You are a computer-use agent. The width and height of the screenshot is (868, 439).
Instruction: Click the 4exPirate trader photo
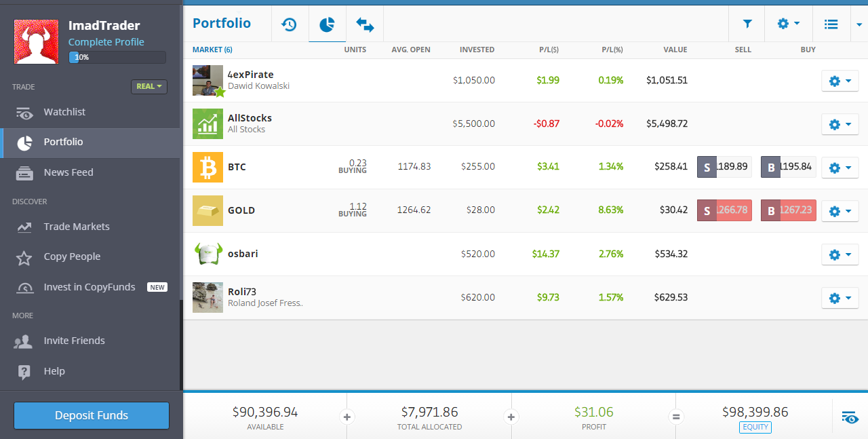coord(208,80)
